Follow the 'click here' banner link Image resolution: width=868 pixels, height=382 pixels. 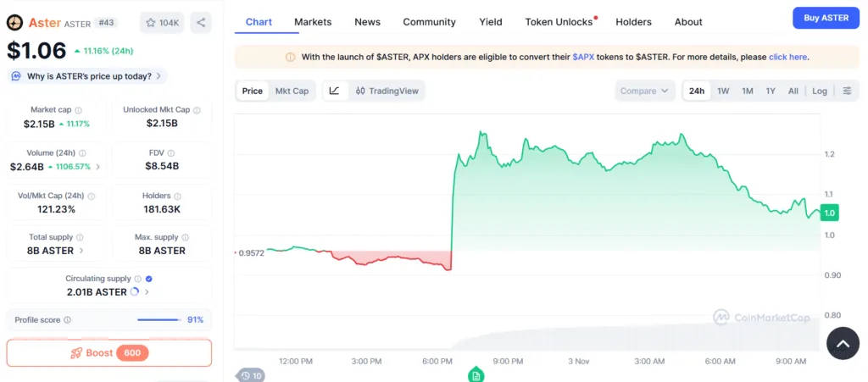coord(788,57)
